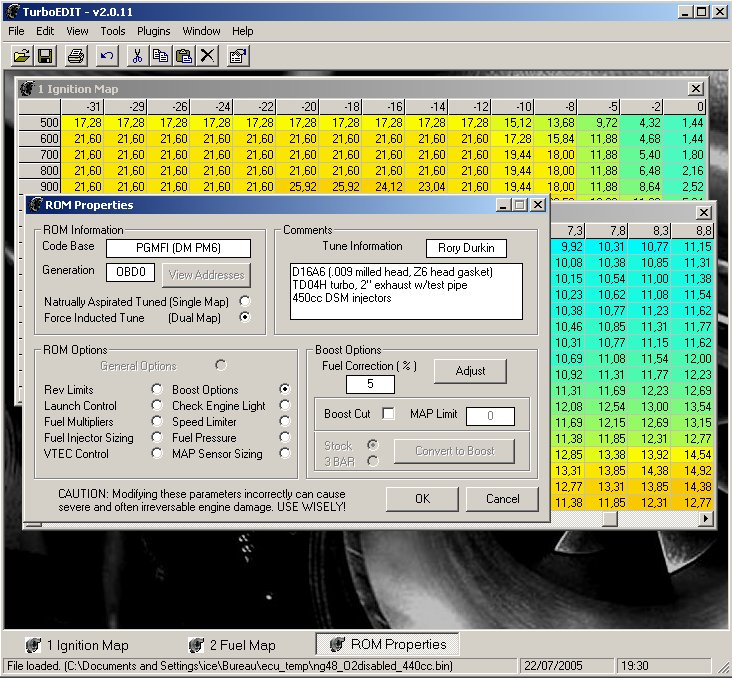
Task: Click the Fuel Correction percent field
Action: click(370, 384)
